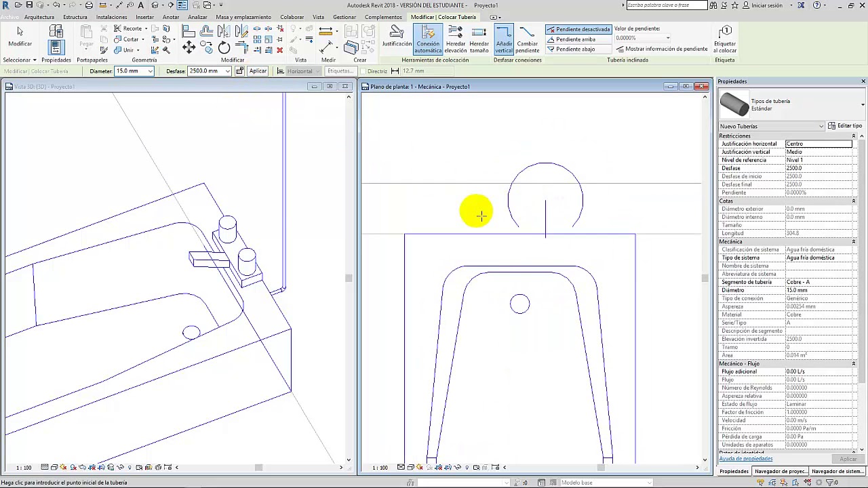The height and width of the screenshot is (488, 868).
Task: Open the Colaborar ribbon tab
Action: (x=292, y=17)
